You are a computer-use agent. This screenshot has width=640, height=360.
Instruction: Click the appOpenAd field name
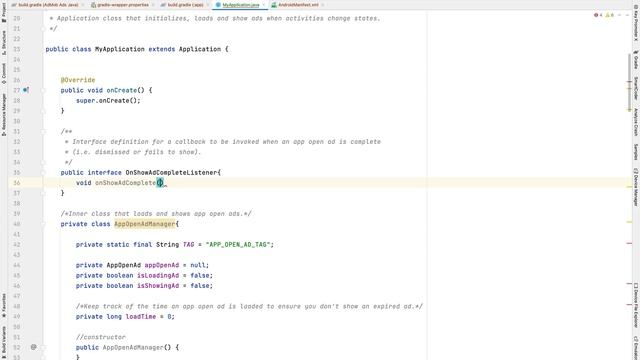(162, 265)
